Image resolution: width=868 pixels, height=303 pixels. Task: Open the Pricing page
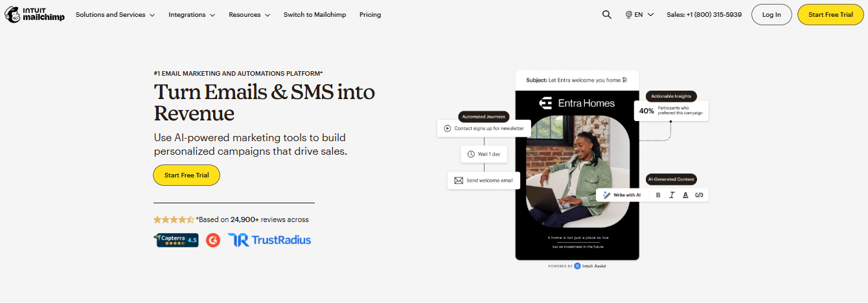[370, 14]
